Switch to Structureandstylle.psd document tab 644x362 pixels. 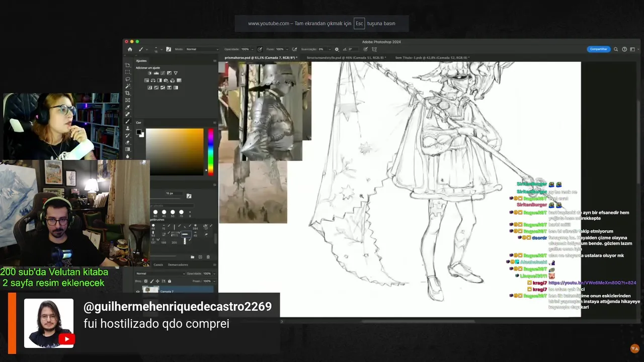(347, 58)
